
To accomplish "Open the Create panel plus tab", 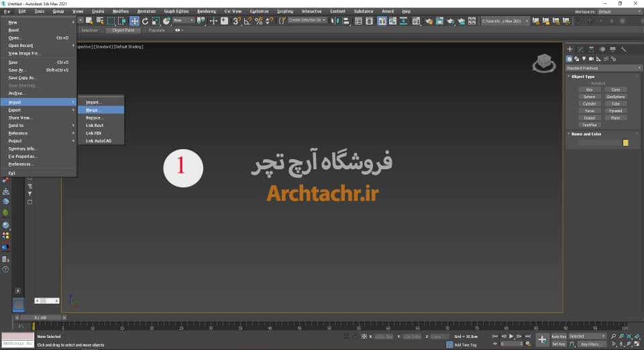I will pos(570,49).
